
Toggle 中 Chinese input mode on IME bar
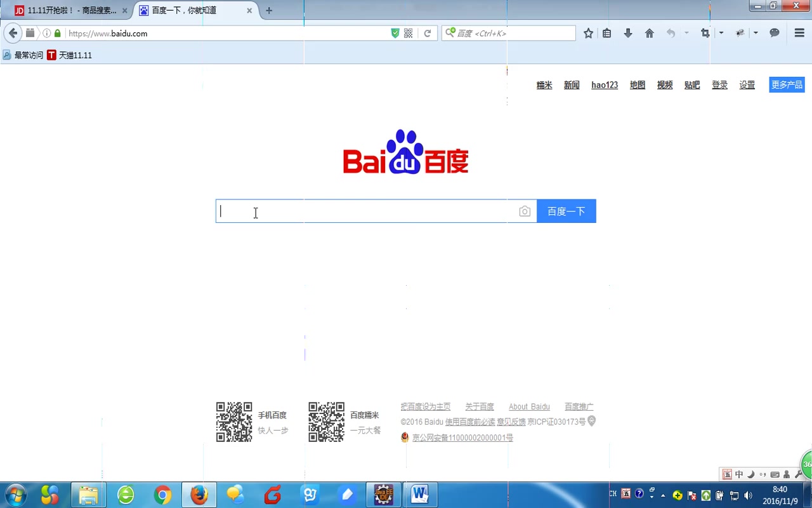(x=739, y=474)
